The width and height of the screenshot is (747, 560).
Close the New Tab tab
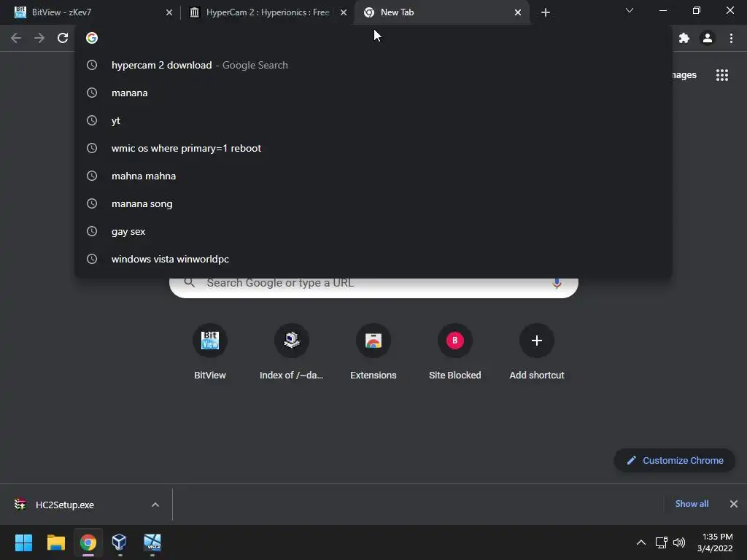coord(518,12)
